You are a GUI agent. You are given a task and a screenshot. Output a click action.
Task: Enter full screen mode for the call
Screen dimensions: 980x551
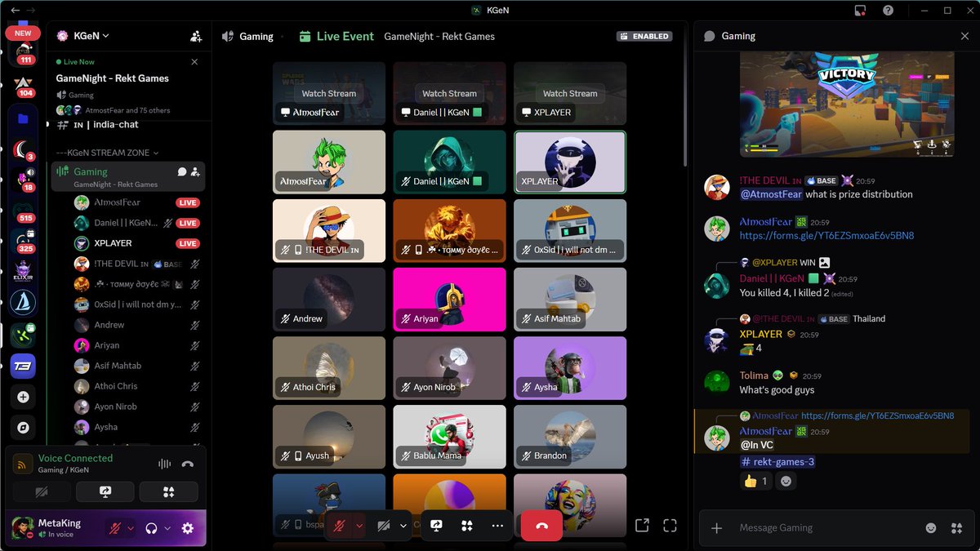[x=670, y=525]
